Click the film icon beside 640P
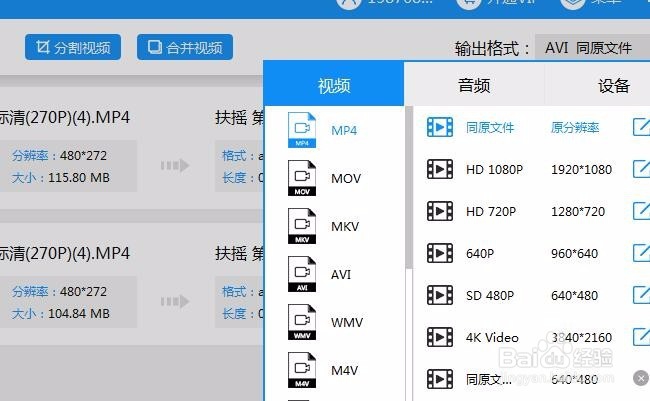 440,253
